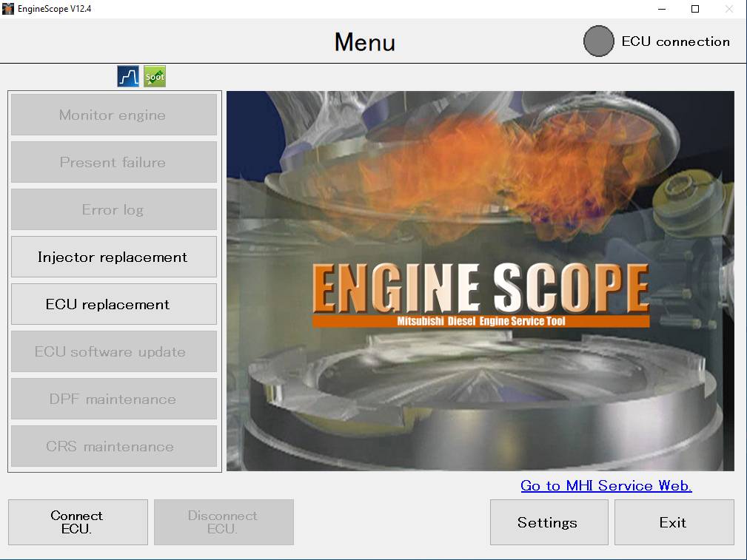This screenshot has width=747, height=560.
Task: Click DPF maintenance
Action: pyautogui.click(x=113, y=399)
